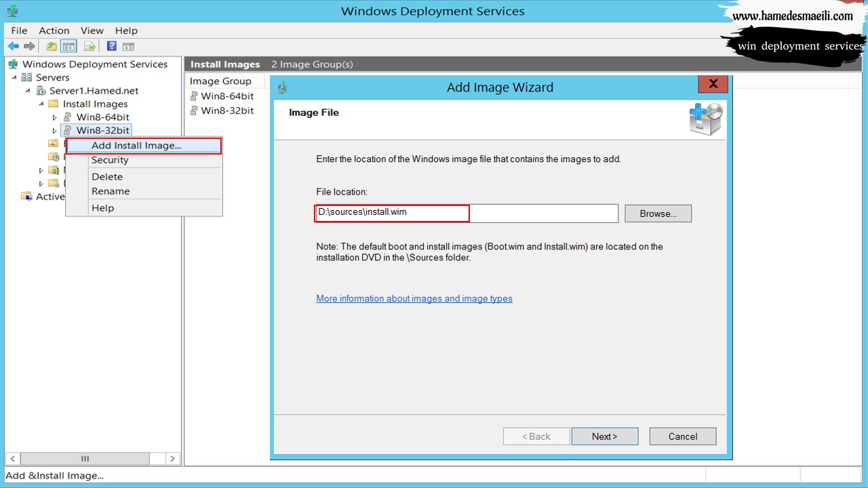Expand the Multicast Transmissions folder node

click(41, 170)
